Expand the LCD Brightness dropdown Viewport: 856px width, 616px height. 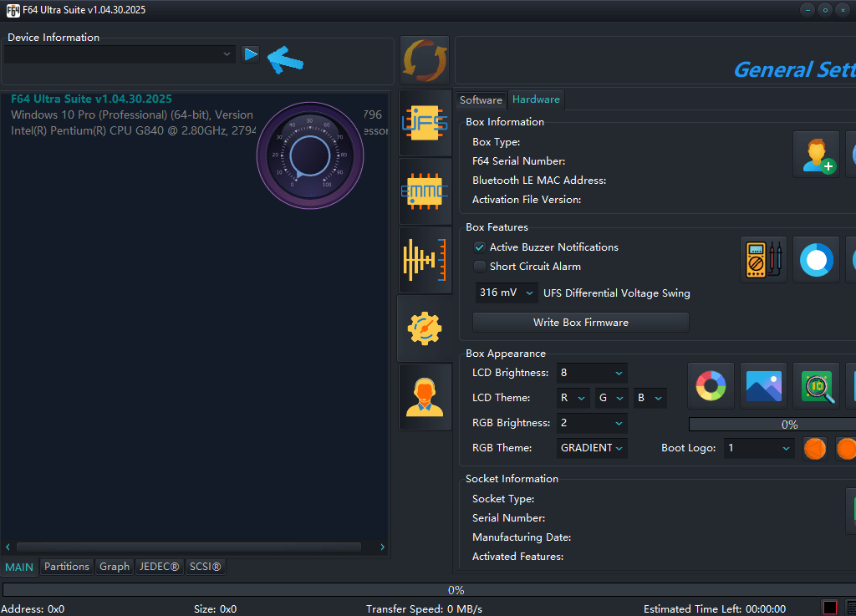(x=592, y=373)
